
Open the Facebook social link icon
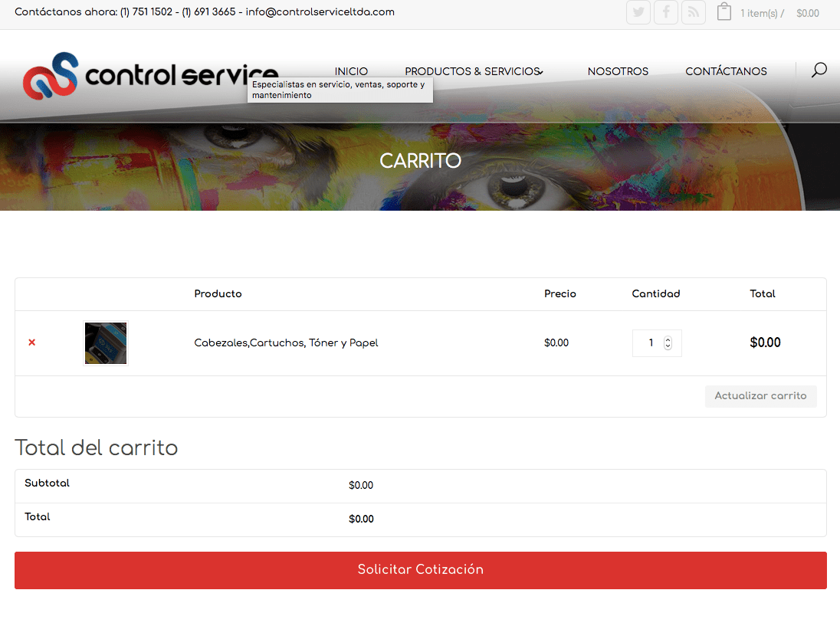coord(666,12)
